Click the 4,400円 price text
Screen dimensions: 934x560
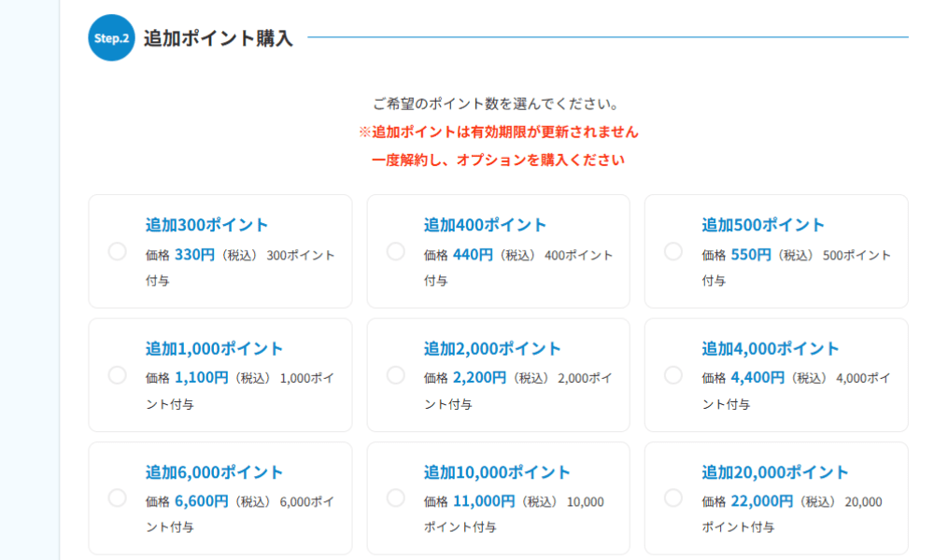click(x=757, y=378)
